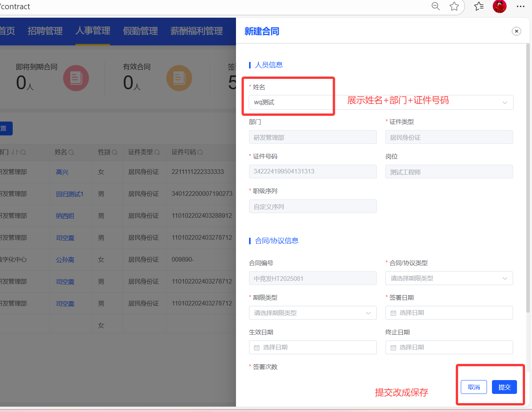Click the red 即将到期合同 document icon
The height and width of the screenshot is (412, 532).
click(76, 78)
